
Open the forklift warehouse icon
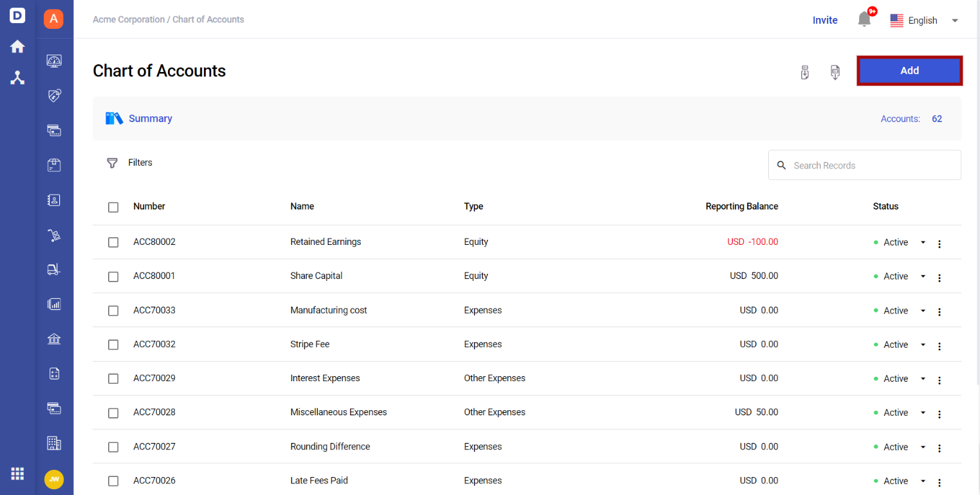pyautogui.click(x=54, y=269)
